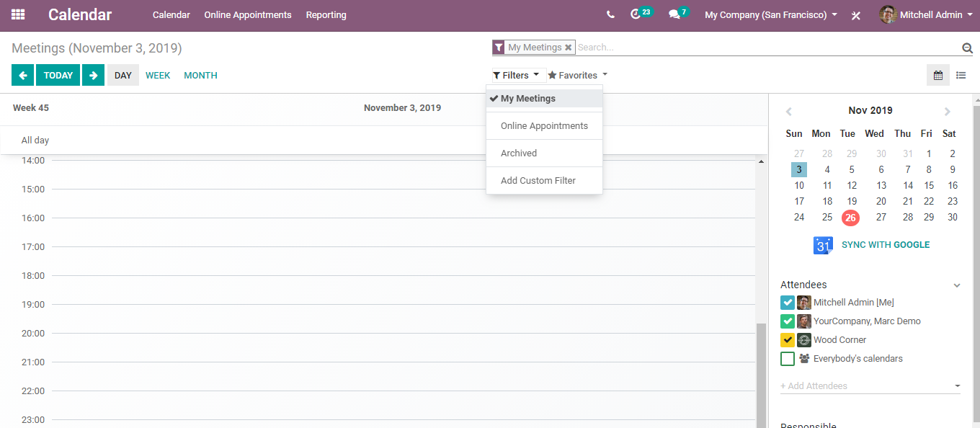Image resolution: width=980 pixels, height=428 pixels.
Task: Click the Nov 2019 mini calendar title
Action: pos(870,111)
